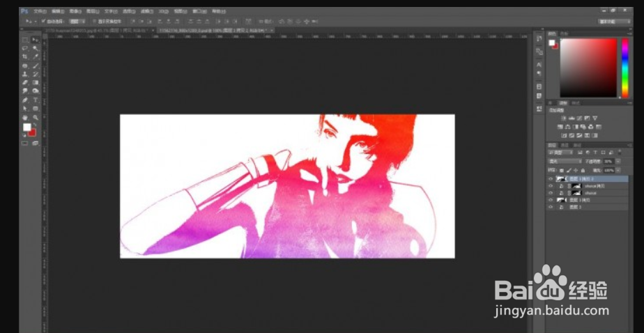Select the Zoom tool
The height and width of the screenshot is (333, 644).
[x=36, y=118]
